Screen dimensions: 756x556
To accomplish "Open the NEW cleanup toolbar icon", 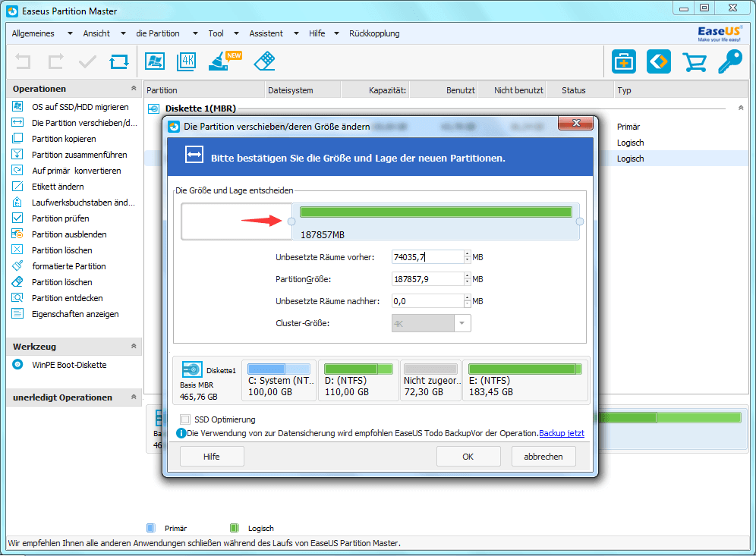I will tap(224, 61).
